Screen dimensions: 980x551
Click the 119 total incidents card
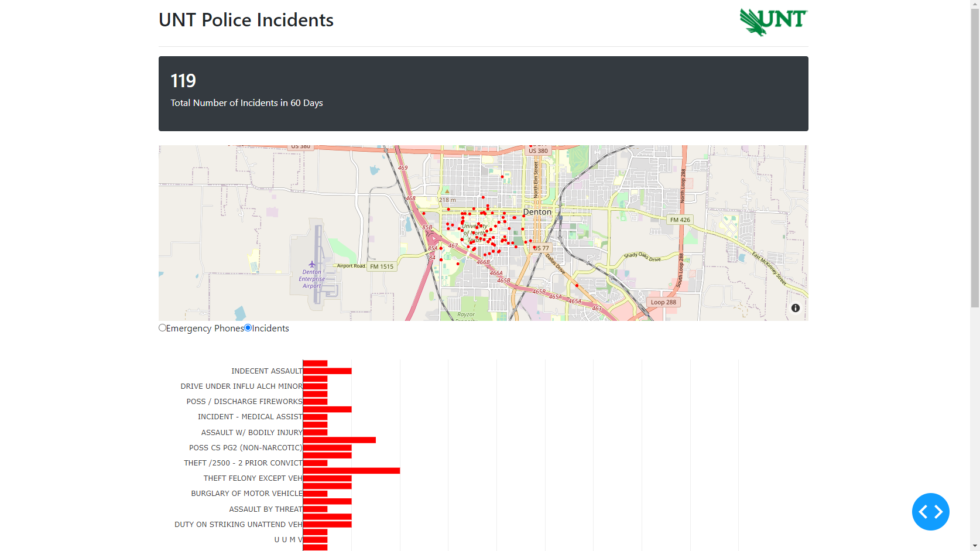pos(483,93)
